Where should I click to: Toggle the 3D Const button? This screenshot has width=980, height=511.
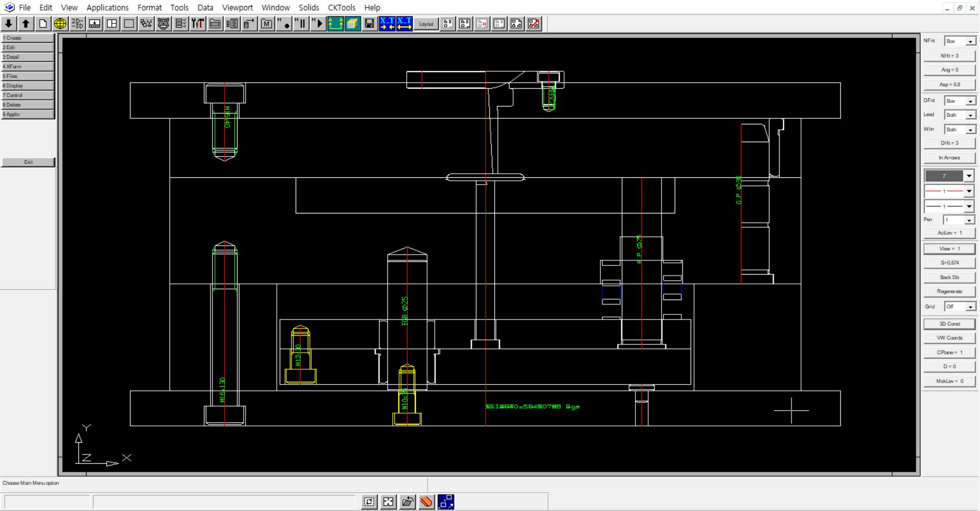tap(949, 324)
